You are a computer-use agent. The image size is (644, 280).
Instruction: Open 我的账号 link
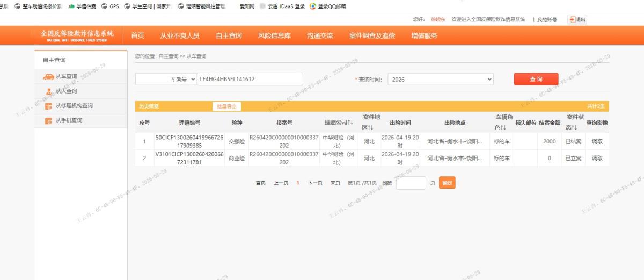[546, 19]
